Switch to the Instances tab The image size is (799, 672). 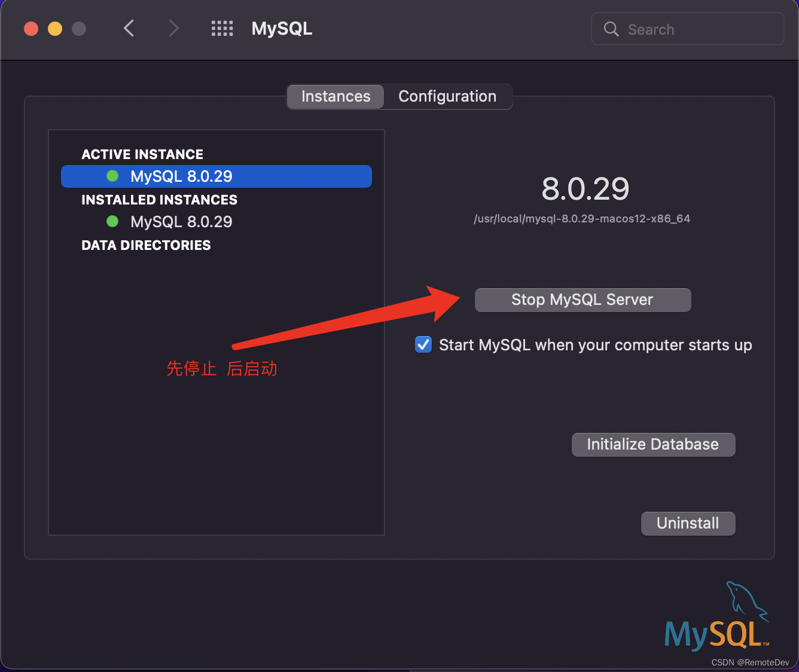pos(336,96)
